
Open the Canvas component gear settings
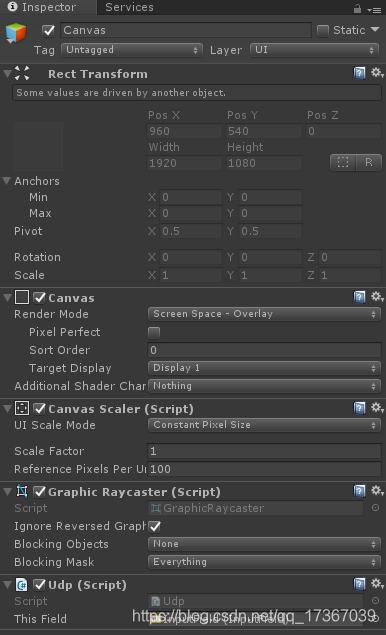point(377,297)
